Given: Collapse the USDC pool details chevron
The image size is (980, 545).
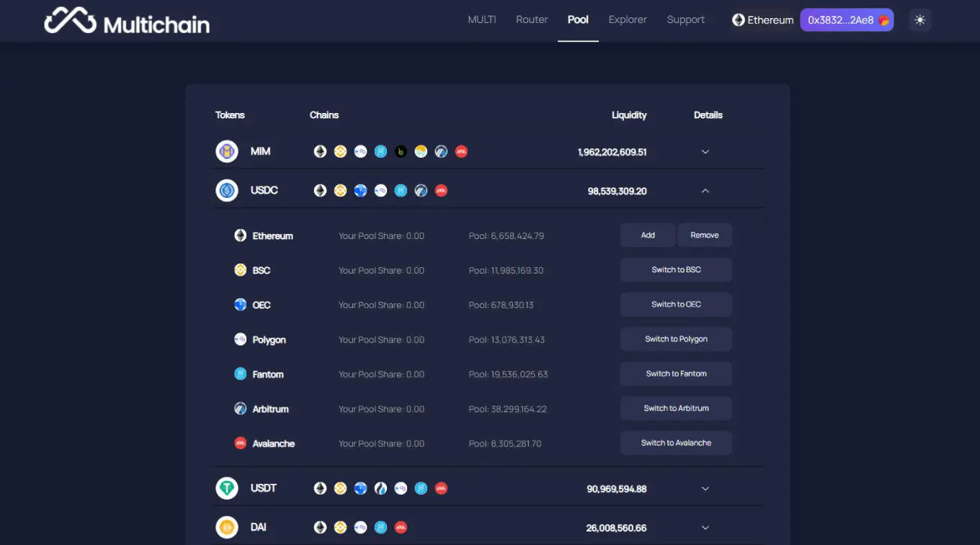Looking at the screenshot, I should 705,191.
